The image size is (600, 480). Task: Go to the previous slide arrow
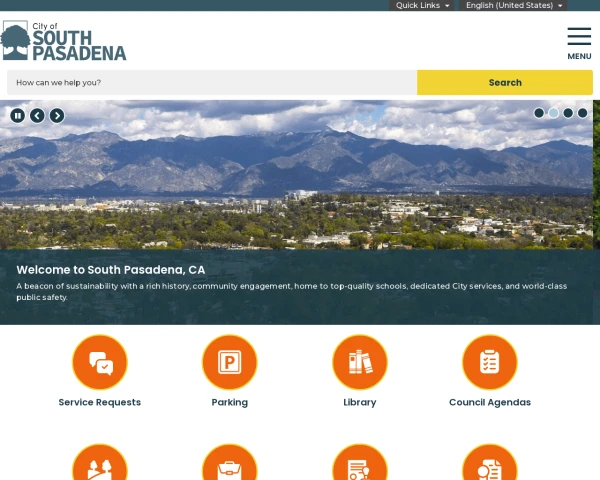pos(37,116)
